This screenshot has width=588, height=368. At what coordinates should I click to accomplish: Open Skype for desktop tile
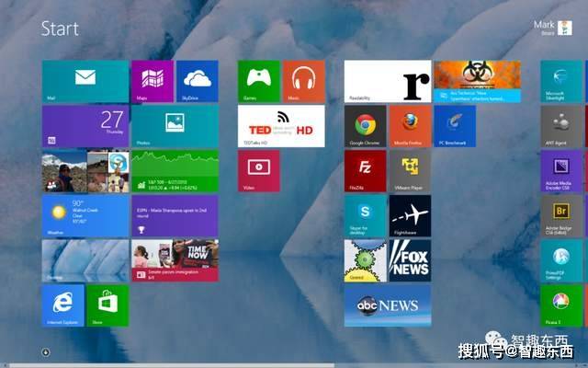pos(366,216)
